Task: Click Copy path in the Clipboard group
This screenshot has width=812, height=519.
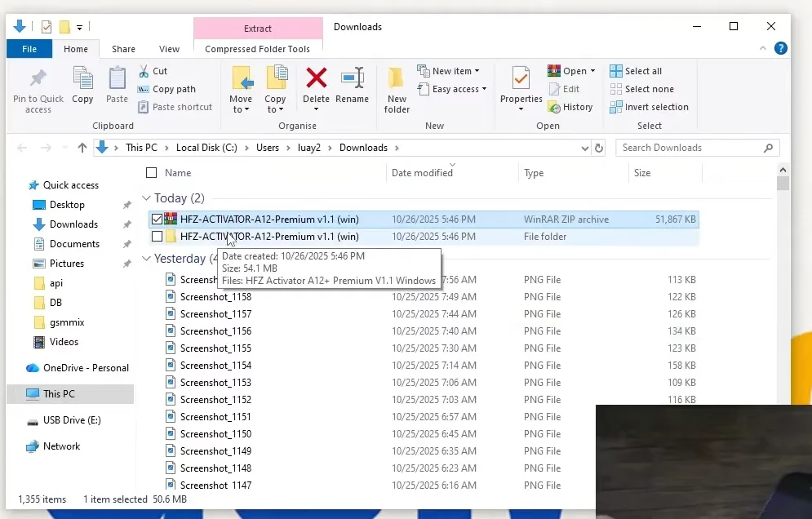Action: [x=166, y=89]
